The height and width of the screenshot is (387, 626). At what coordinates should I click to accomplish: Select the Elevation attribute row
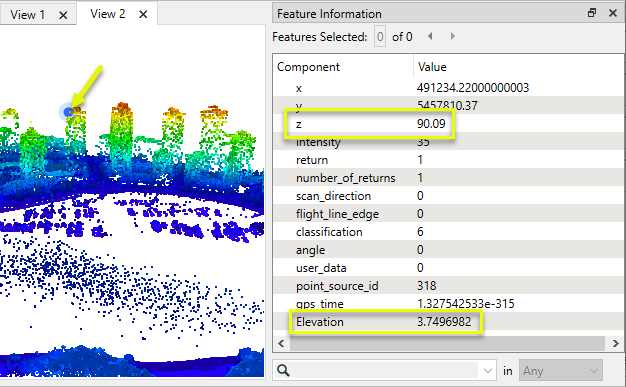[448, 322]
